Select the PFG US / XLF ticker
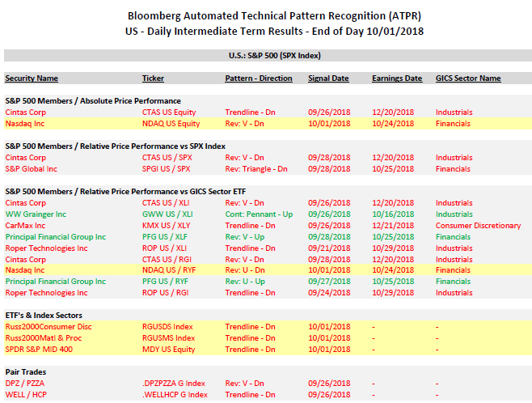Image resolution: width=532 pixels, height=403 pixels. 165,237
